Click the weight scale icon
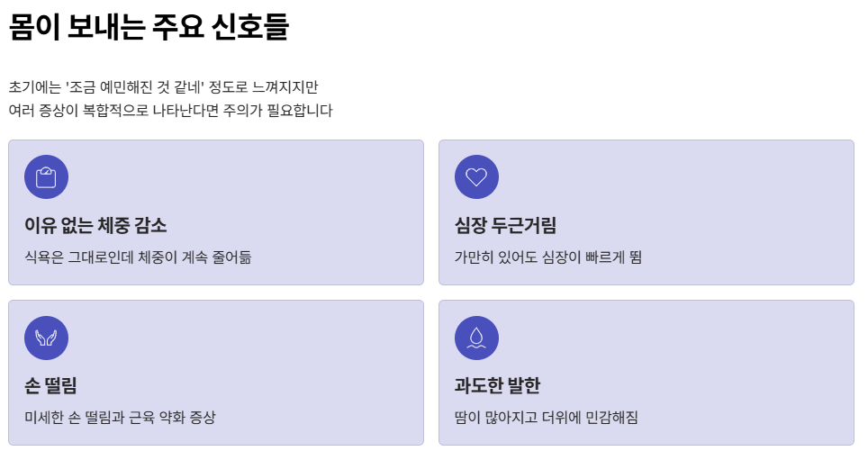This screenshot has height=460, width=868. [46, 177]
